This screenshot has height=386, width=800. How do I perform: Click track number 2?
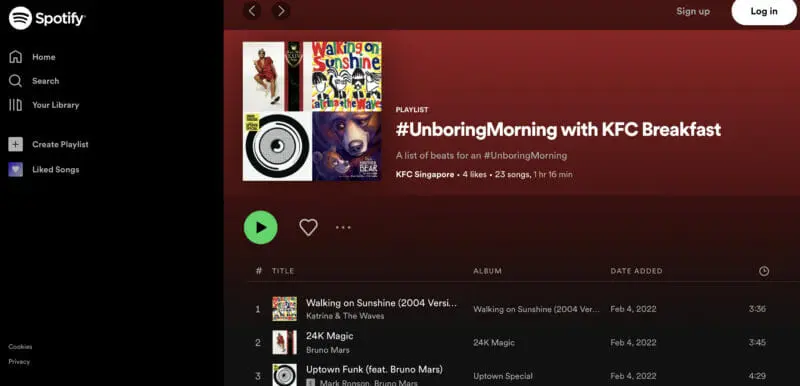(258, 343)
